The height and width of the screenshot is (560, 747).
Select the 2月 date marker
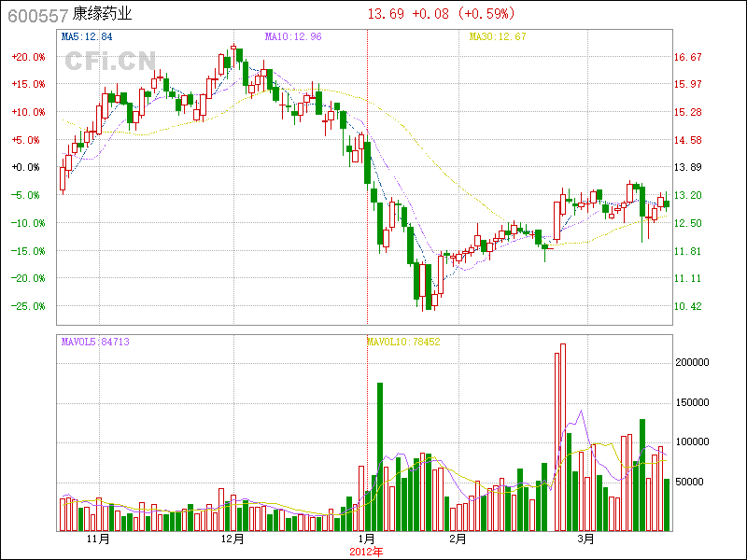458,539
